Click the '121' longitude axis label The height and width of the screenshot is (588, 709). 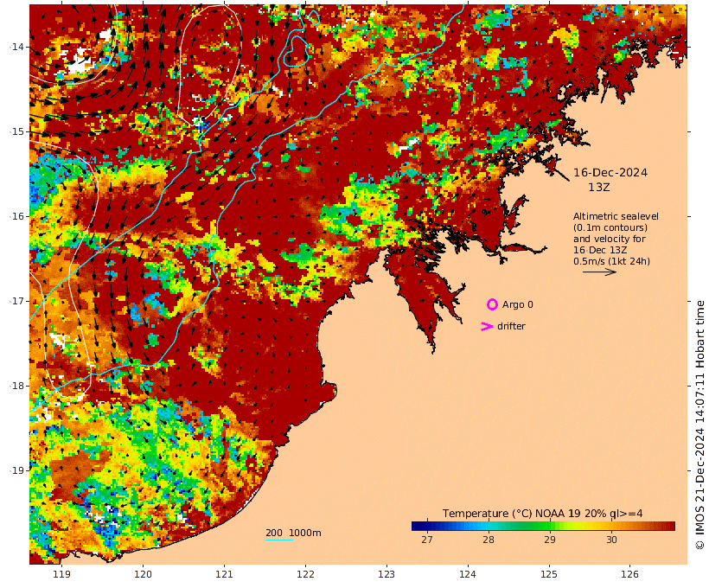(x=224, y=574)
